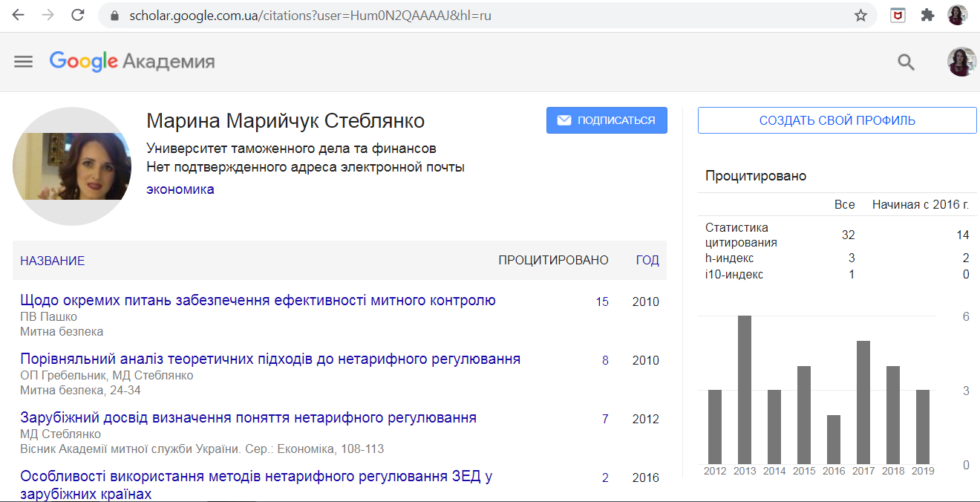This screenshot has height=502, width=980.
Task: Open the 2 citations link
Action: coord(605,477)
